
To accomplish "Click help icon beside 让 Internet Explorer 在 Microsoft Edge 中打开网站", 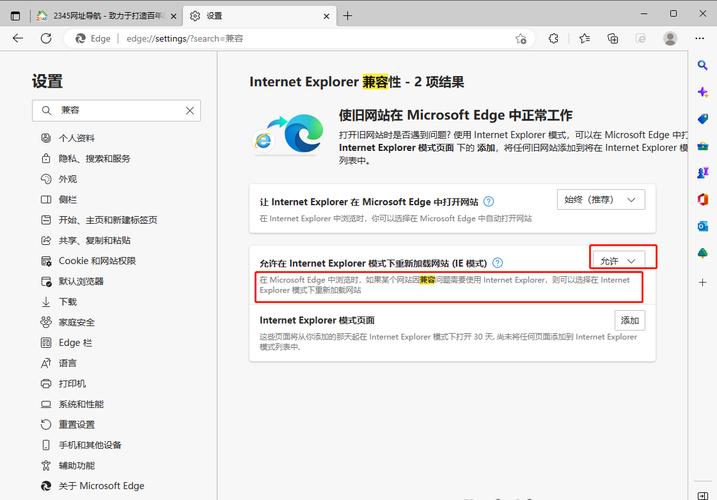I will pyautogui.click(x=488, y=201).
